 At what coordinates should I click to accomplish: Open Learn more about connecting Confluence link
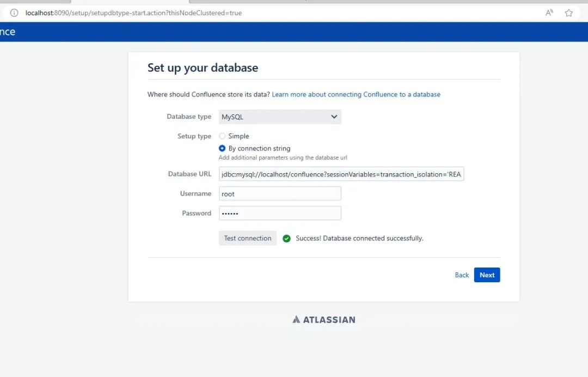pyautogui.click(x=356, y=95)
